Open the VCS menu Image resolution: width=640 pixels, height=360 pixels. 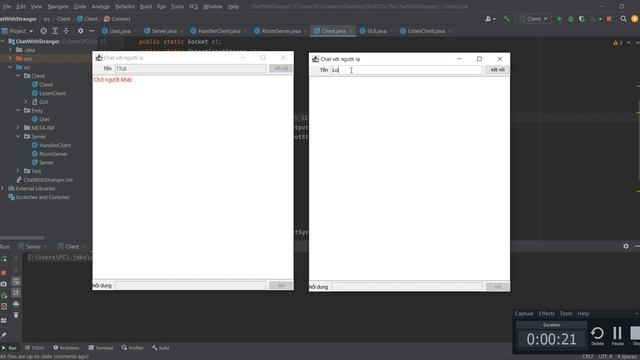click(x=193, y=7)
